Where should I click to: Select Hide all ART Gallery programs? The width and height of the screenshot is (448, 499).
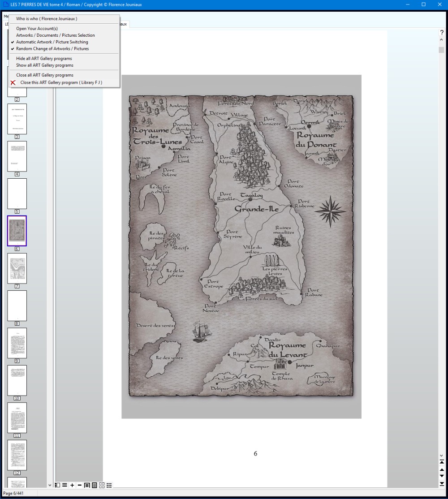[x=44, y=59]
